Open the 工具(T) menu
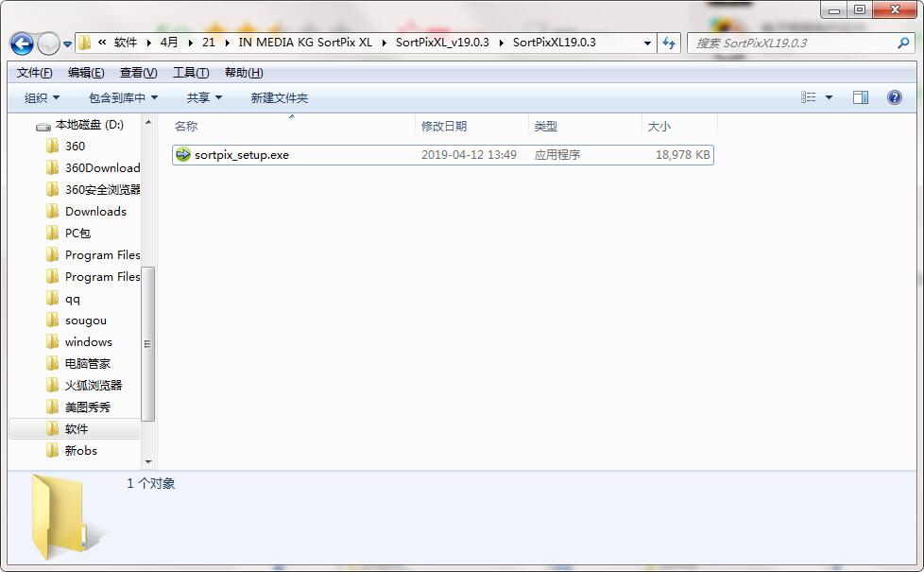This screenshot has height=572, width=924. [191, 73]
